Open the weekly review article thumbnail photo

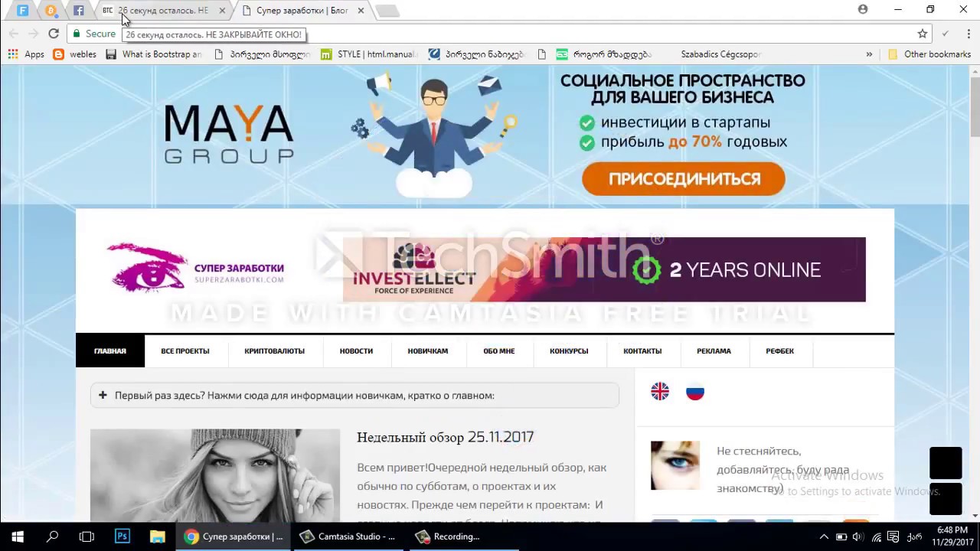[215, 475]
